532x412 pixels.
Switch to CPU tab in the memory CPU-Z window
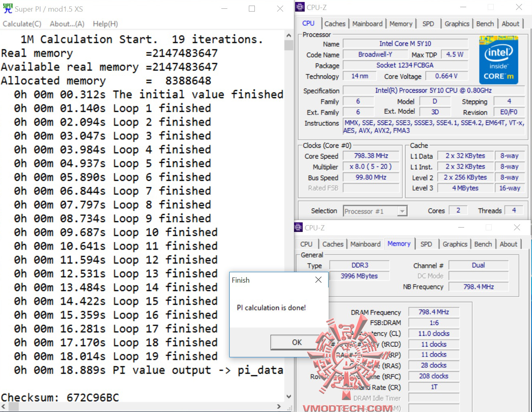pyautogui.click(x=306, y=244)
